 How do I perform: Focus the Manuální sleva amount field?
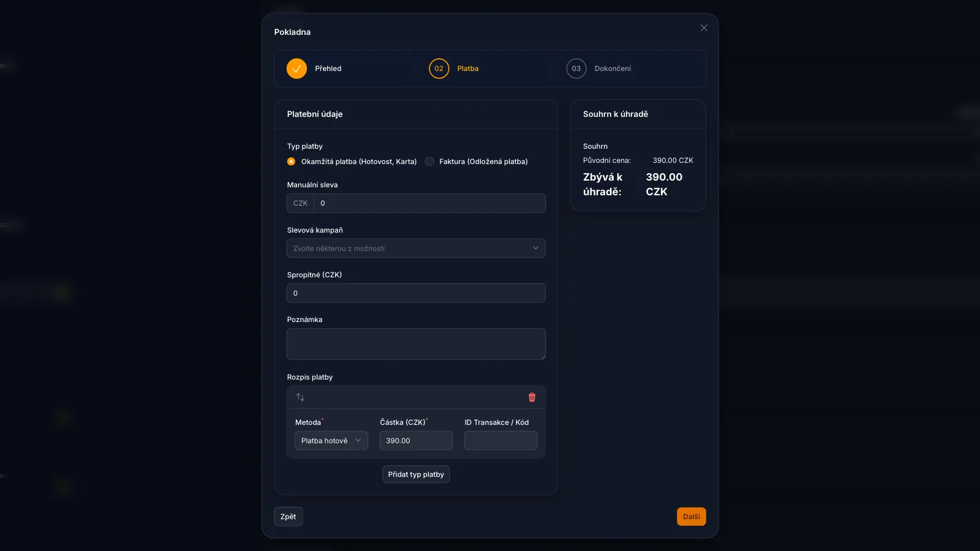coord(429,203)
